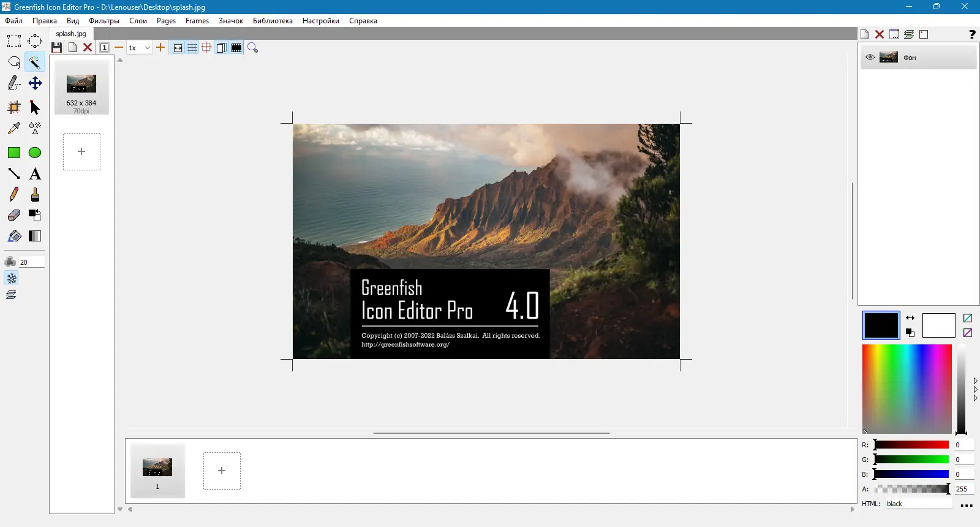The width and height of the screenshot is (980, 527).
Task: Pick the blue move/transform arrows tool
Action: (35, 83)
